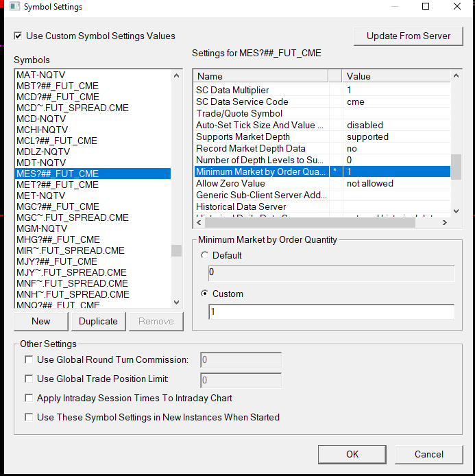Select the Allow Zero Value setting row

click(322, 183)
